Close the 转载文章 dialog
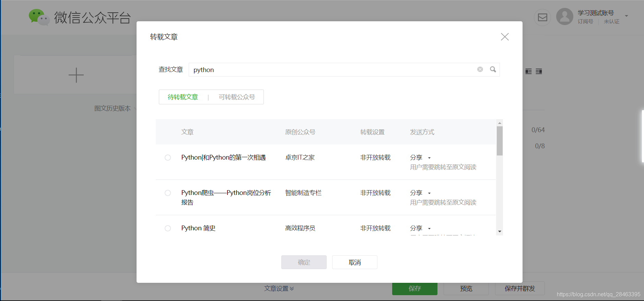Viewport: 644px width, 301px height. pyautogui.click(x=505, y=37)
